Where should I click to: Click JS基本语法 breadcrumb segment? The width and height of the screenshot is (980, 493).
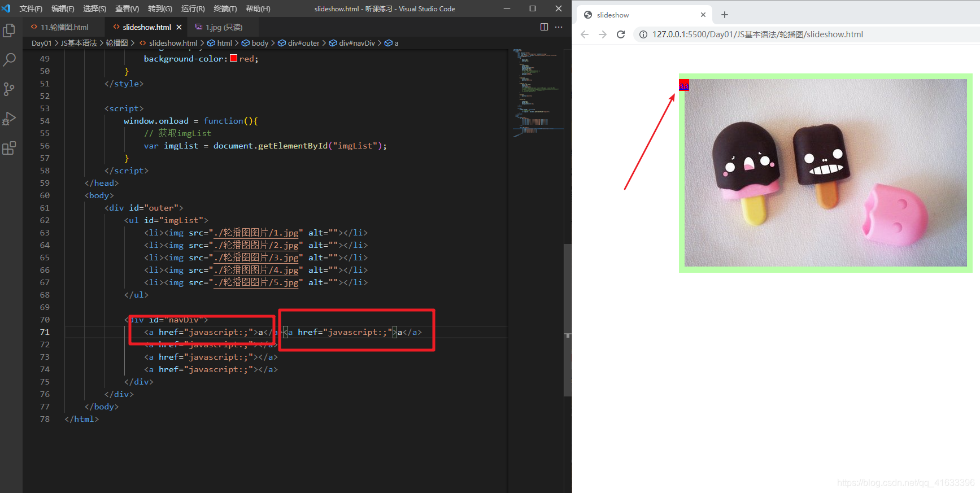click(x=79, y=43)
